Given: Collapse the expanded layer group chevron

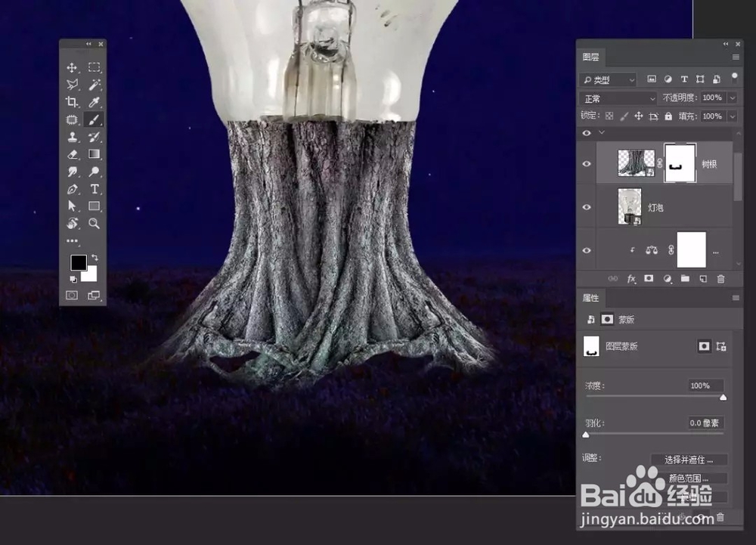Looking at the screenshot, I should (x=602, y=132).
